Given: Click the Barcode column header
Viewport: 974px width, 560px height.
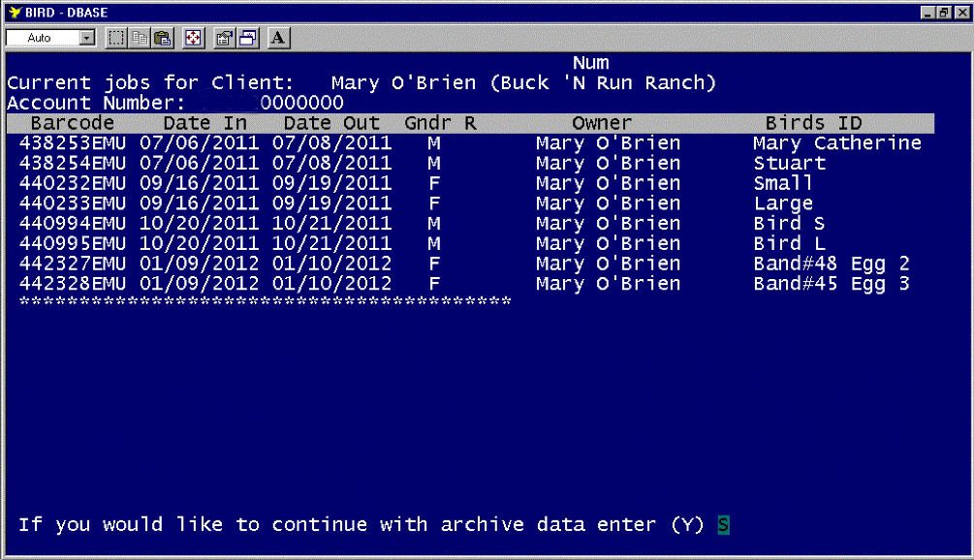Looking at the screenshot, I should [73, 123].
